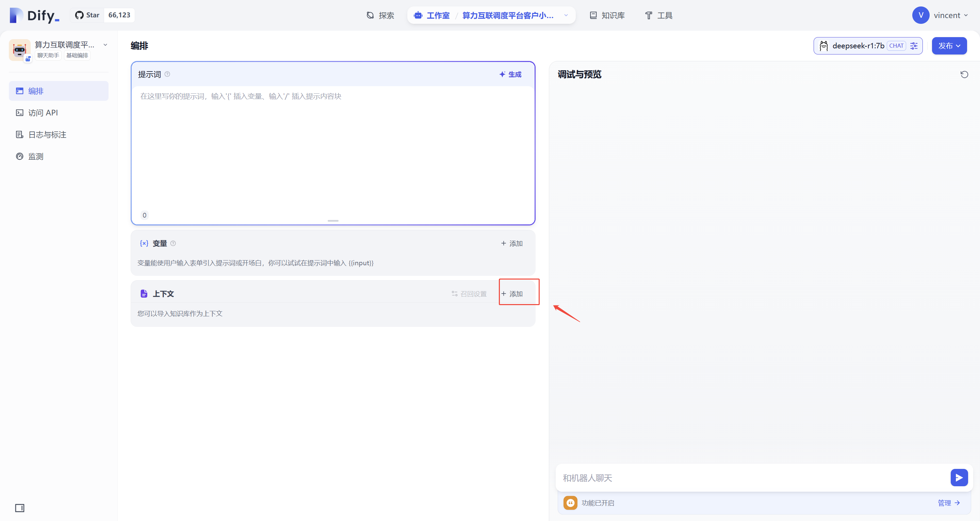Click app name 算力互联调度平台客户小... in top bar
The width and height of the screenshot is (980, 521).
507,15
